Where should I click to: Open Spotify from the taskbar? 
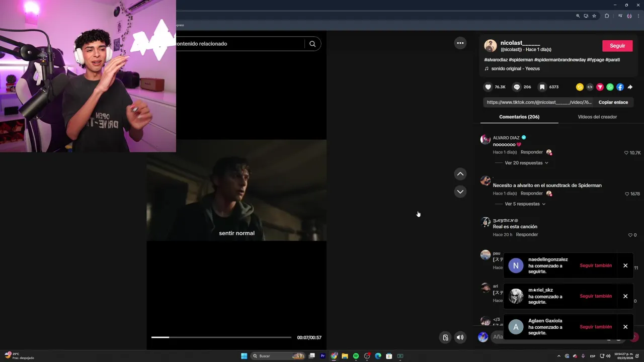356,356
